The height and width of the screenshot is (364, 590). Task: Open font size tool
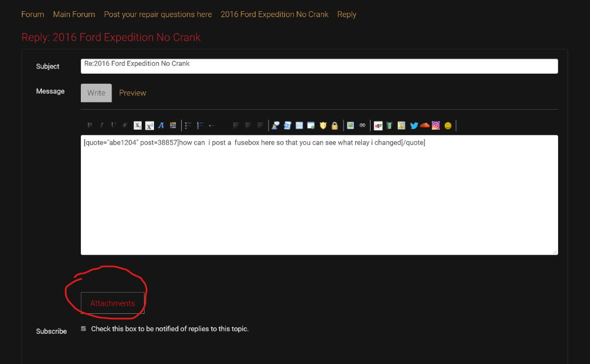(161, 125)
